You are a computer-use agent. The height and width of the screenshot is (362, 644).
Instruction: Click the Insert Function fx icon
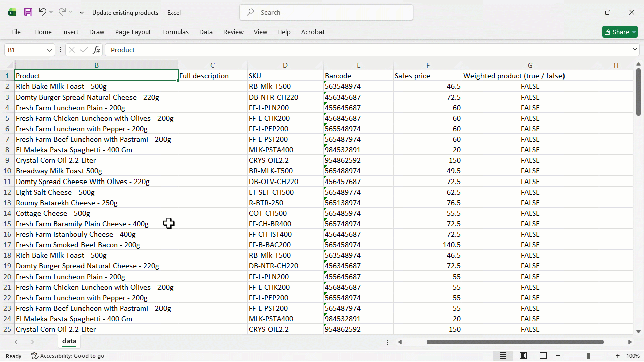pos(96,50)
